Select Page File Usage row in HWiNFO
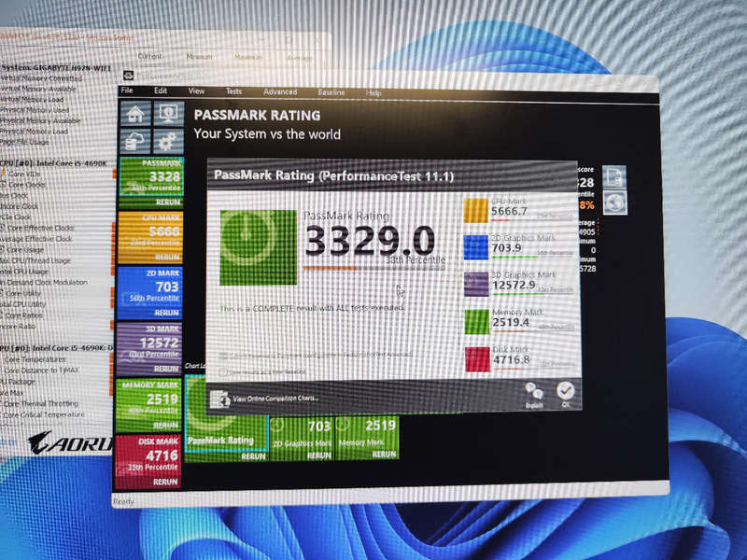Viewport: 747px width, 560px height. point(25,142)
